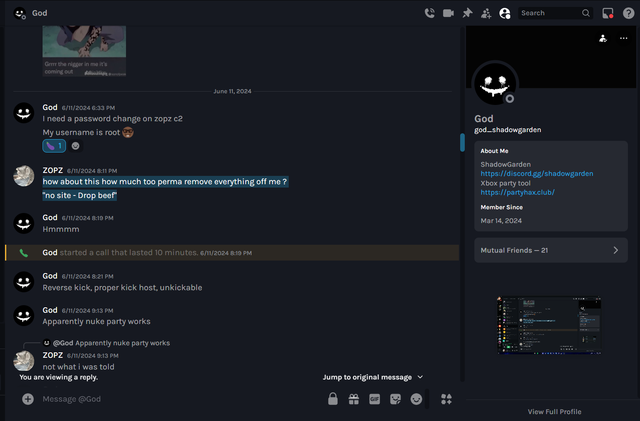The image size is (640, 421).
Task: Click the Message @God text box
Action: (x=180, y=399)
